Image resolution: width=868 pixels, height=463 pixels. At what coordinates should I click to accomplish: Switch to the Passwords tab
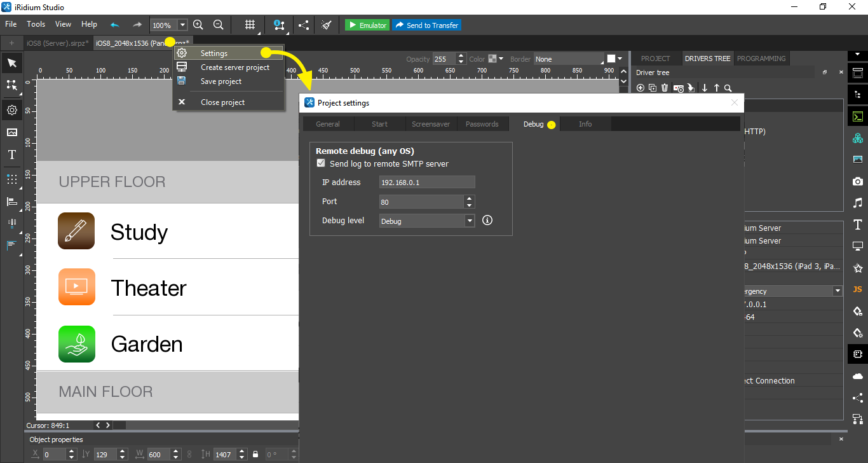(x=482, y=124)
